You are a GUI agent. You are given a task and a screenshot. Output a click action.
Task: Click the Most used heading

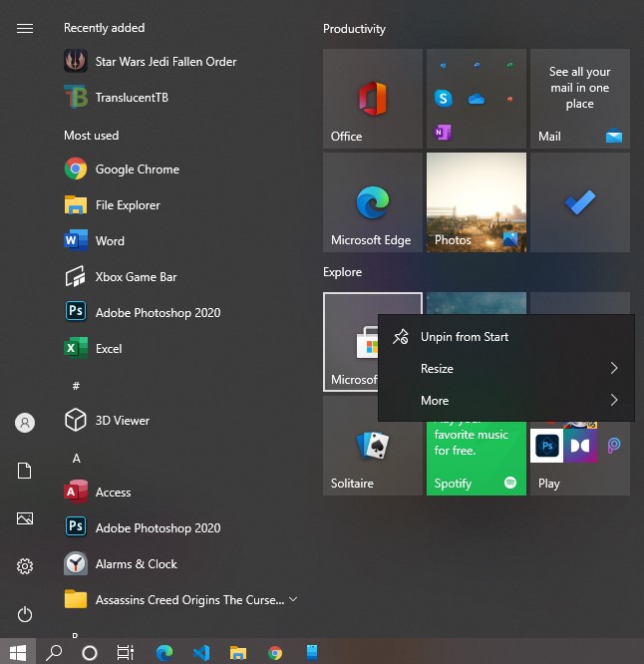point(91,136)
